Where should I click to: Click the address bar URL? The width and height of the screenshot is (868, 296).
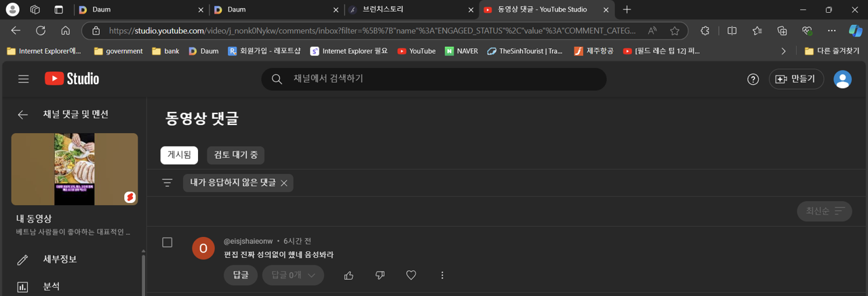[372, 31]
